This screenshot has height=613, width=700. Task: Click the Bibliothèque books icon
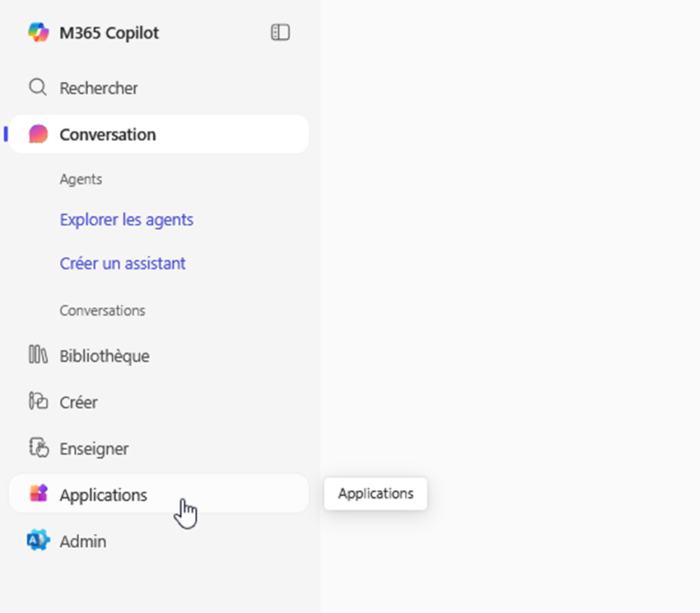(x=38, y=356)
